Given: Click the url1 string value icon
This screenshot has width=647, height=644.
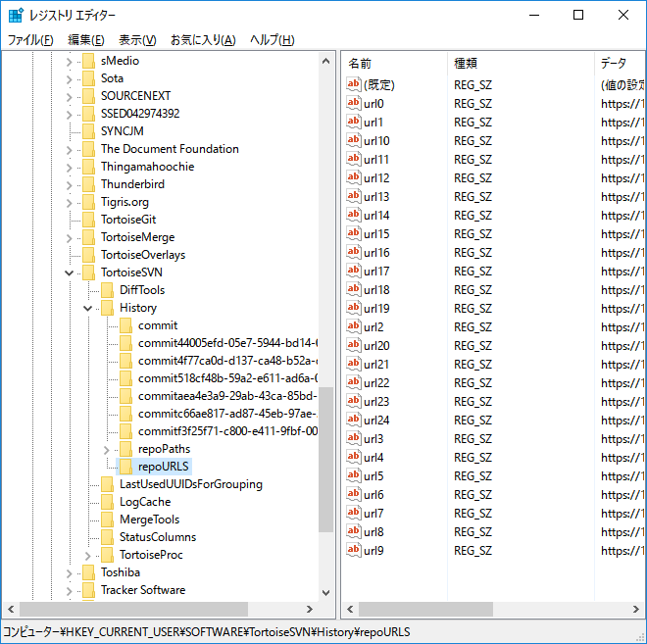Looking at the screenshot, I should (x=353, y=122).
